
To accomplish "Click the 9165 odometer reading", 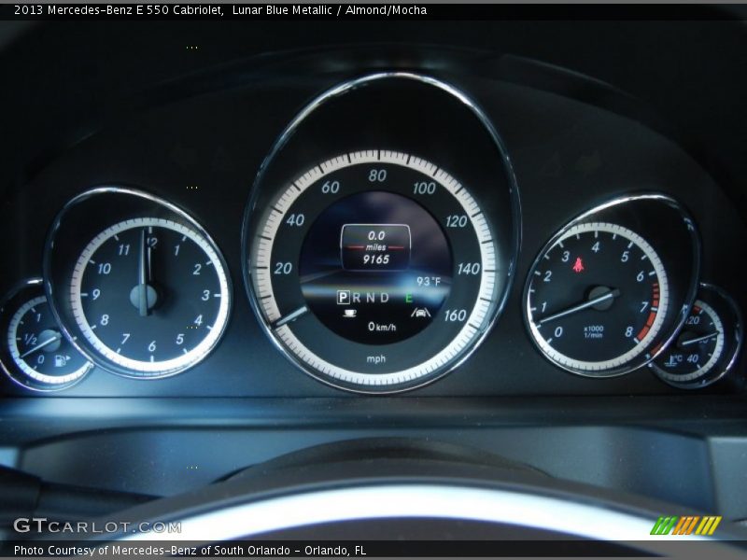I will [x=376, y=259].
